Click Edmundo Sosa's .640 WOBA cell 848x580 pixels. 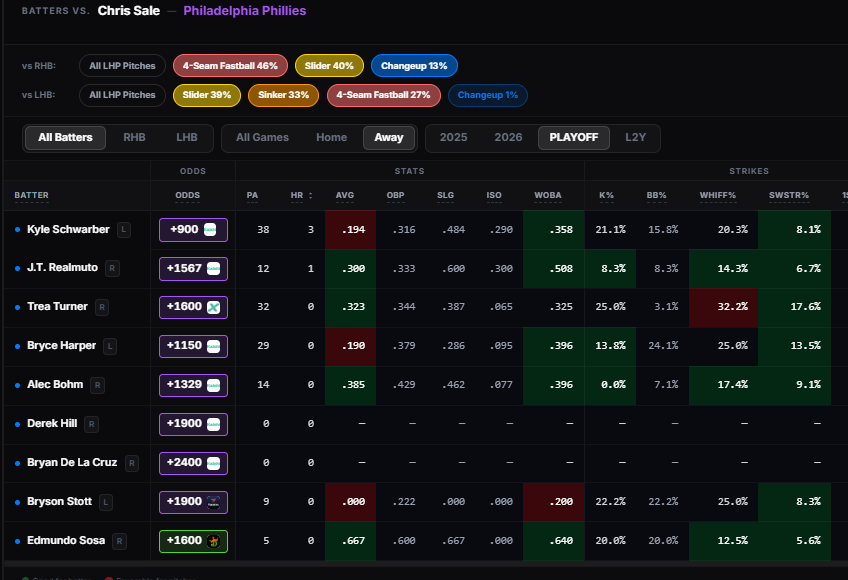(554, 541)
